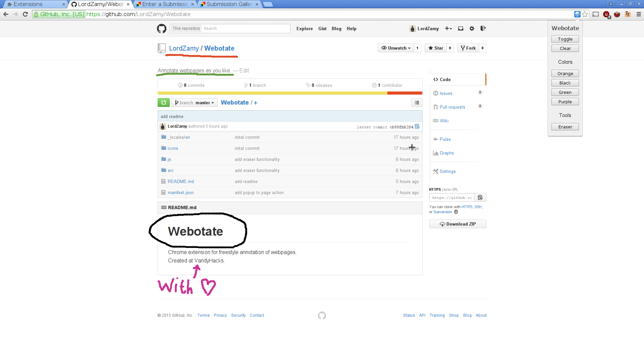Image resolution: width=644 pixels, height=362 pixels.
Task: Click the GitHub octocat logo
Action: (161, 28)
